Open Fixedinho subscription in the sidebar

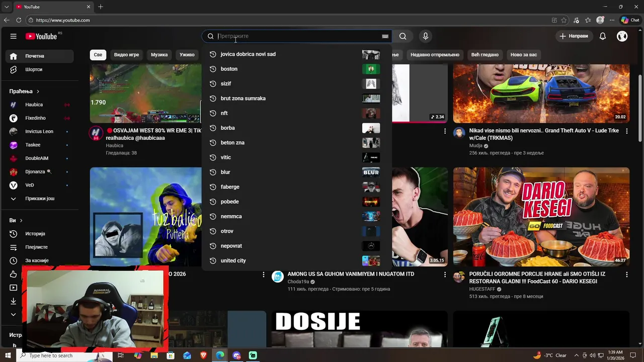[x=40, y=118]
